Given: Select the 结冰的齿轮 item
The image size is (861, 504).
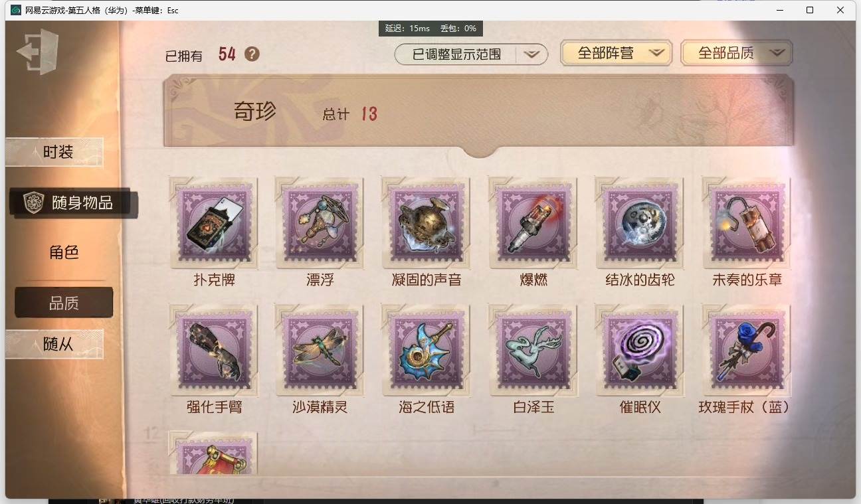Looking at the screenshot, I should 640,223.
